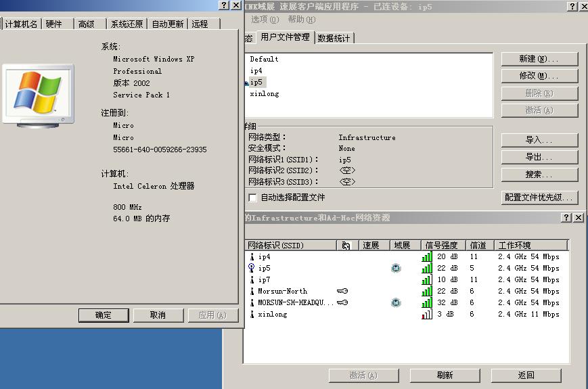Click the signal bars icon for ip7

coord(427,279)
